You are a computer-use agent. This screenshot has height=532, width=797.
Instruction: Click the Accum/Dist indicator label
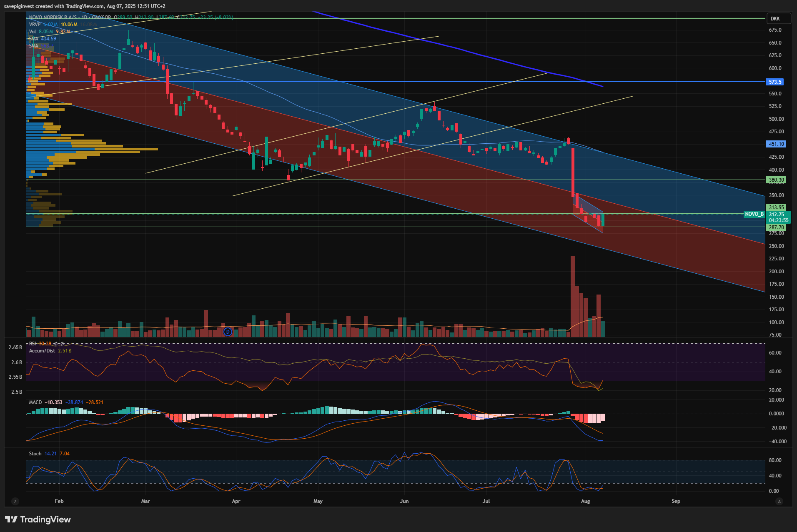42,351
